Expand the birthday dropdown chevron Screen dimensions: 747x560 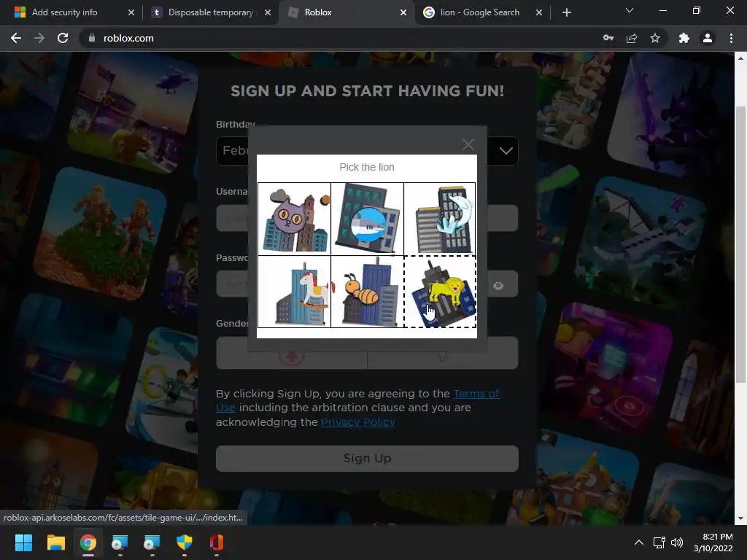506,151
